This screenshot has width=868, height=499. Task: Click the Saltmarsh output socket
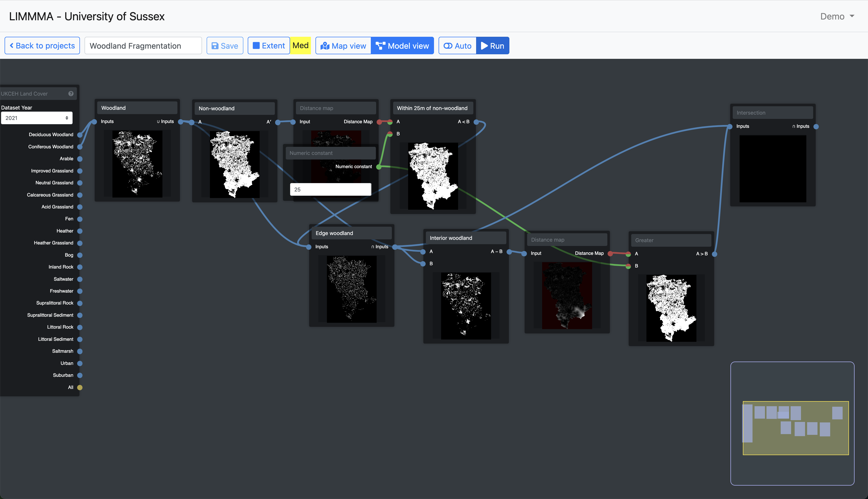click(80, 351)
